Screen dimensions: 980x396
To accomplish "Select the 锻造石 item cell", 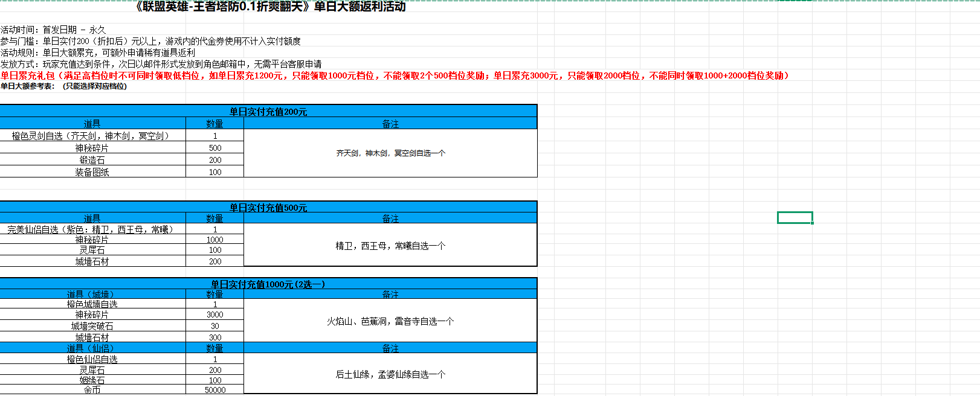I will 92,160.
